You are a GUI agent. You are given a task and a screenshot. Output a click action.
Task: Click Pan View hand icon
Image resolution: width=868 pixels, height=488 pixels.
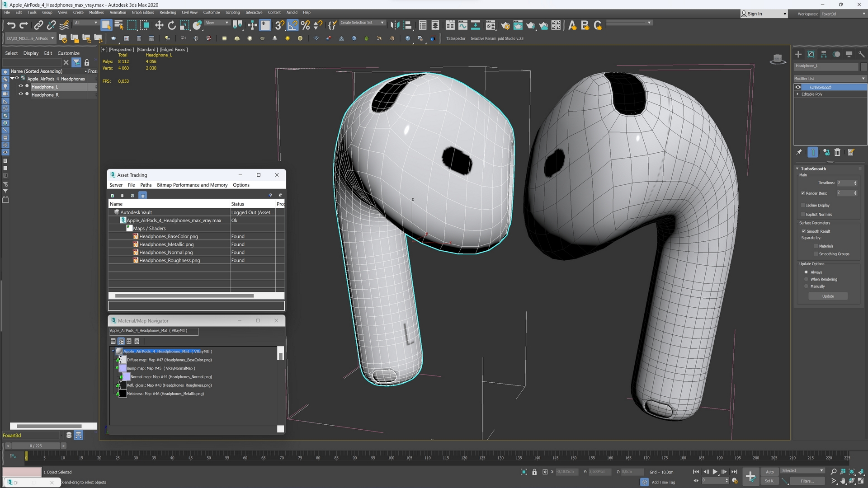pos(843,481)
